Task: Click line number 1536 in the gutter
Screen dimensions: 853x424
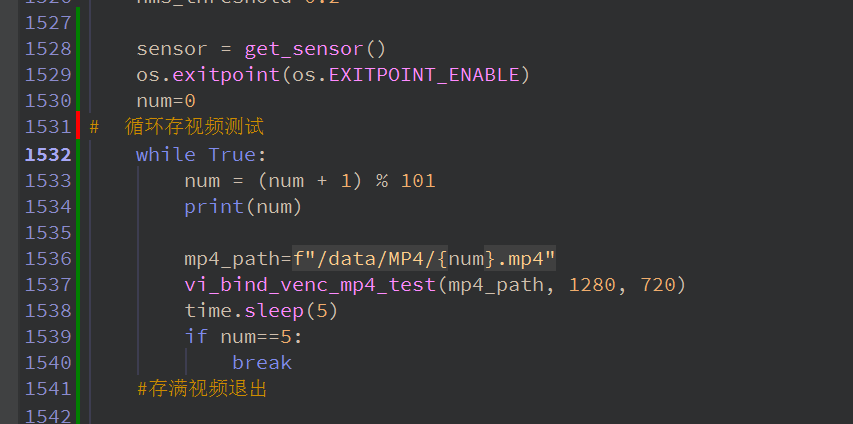Action: click(x=46, y=258)
